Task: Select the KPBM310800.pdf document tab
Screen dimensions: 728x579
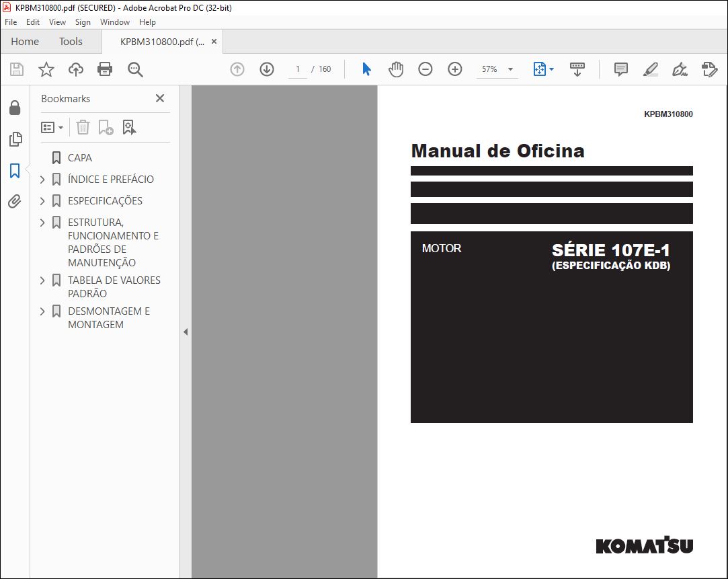Action: (x=162, y=42)
